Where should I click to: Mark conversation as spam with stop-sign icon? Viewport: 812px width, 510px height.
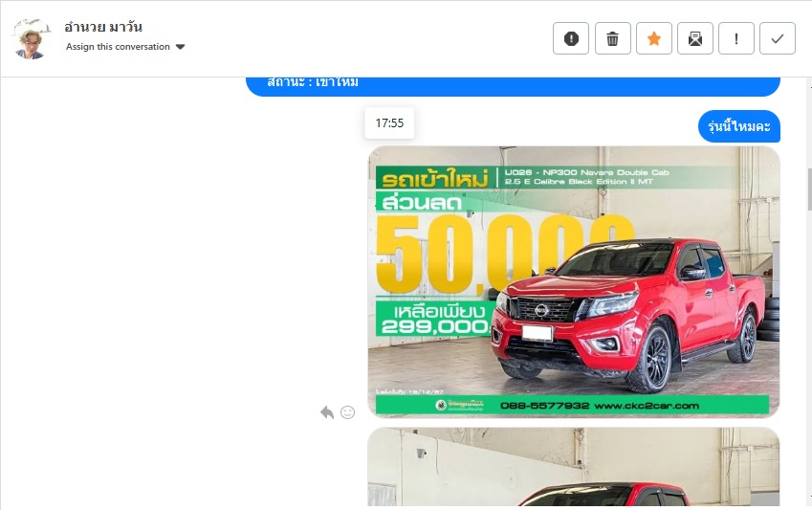tap(571, 38)
